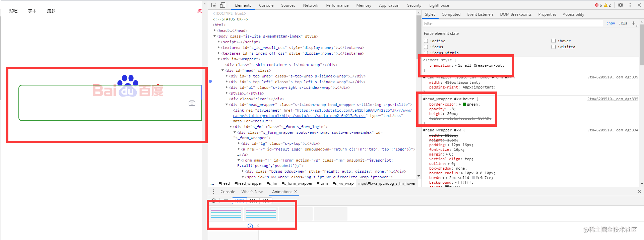
Task: Collapse the div id head node
Action: pos(223,70)
